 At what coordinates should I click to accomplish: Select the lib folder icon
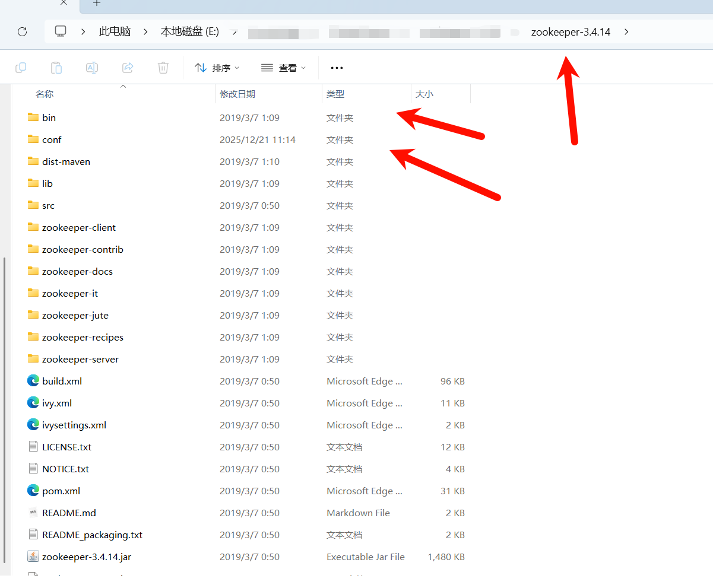[33, 183]
